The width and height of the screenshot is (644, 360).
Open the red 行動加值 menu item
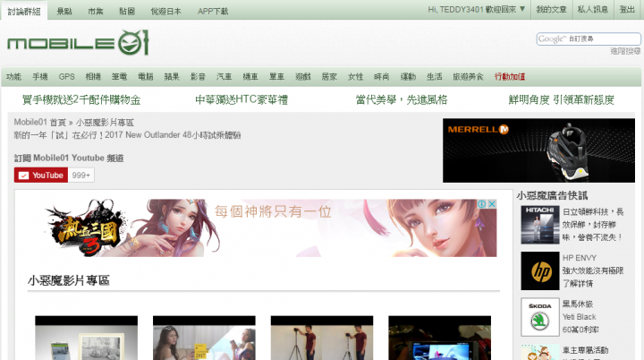coord(510,76)
